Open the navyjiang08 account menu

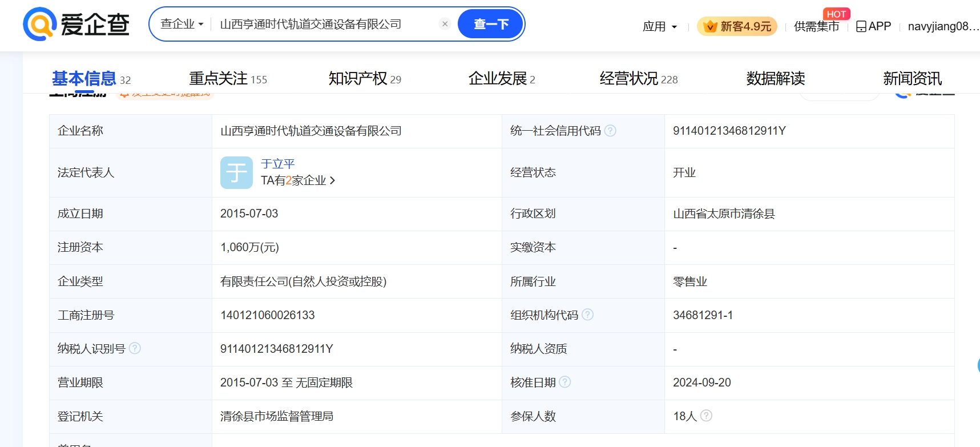[943, 26]
